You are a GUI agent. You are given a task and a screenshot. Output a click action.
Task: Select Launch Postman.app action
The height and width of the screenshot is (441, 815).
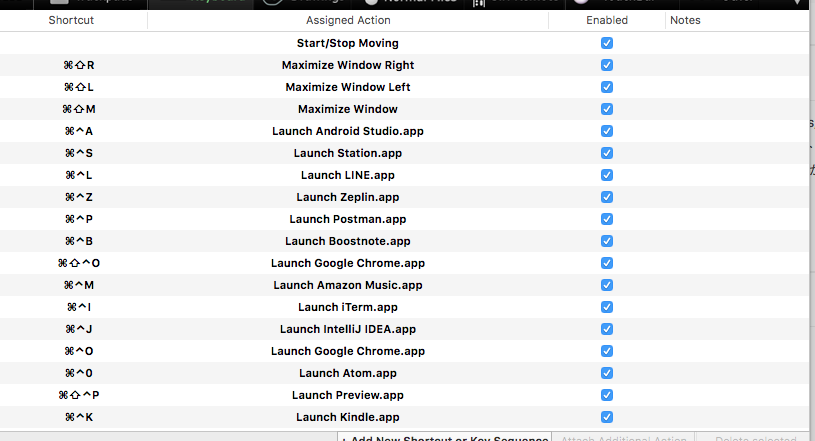[x=348, y=219]
